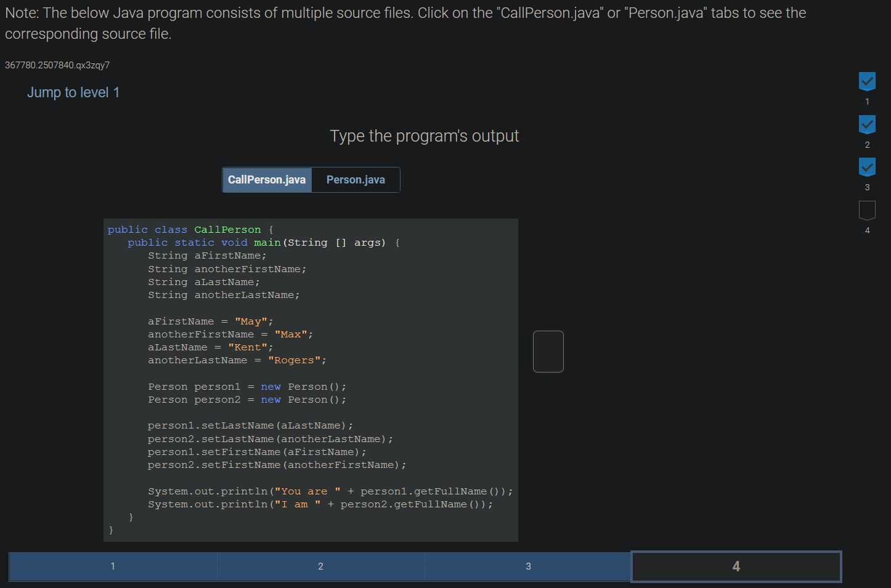Go to step 1 in bottom progress bar
The width and height of the screenshot is (891, 588).
click(113, 566)
